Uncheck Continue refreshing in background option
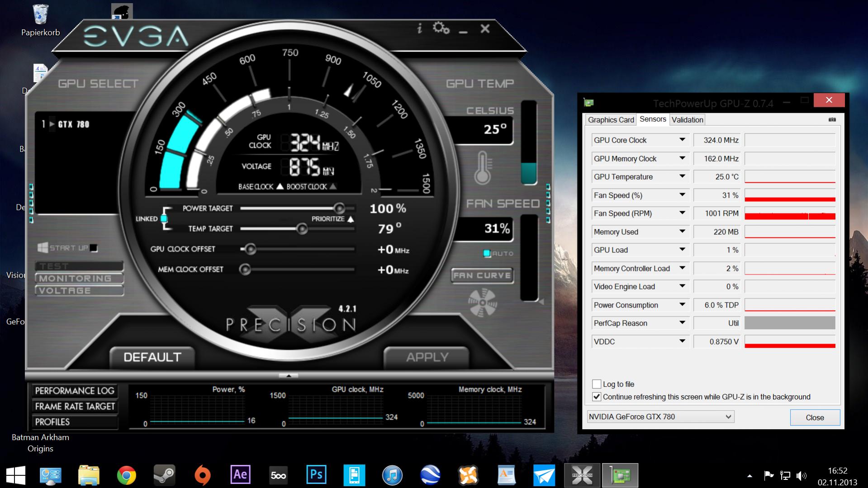Viewport: 868px width, 488px height. coord(597,397)
